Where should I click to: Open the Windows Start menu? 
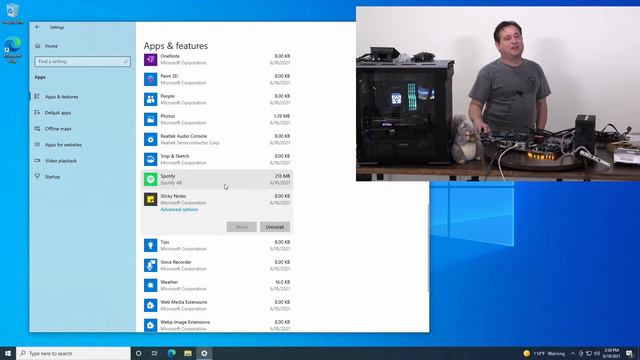coord(8,353)
